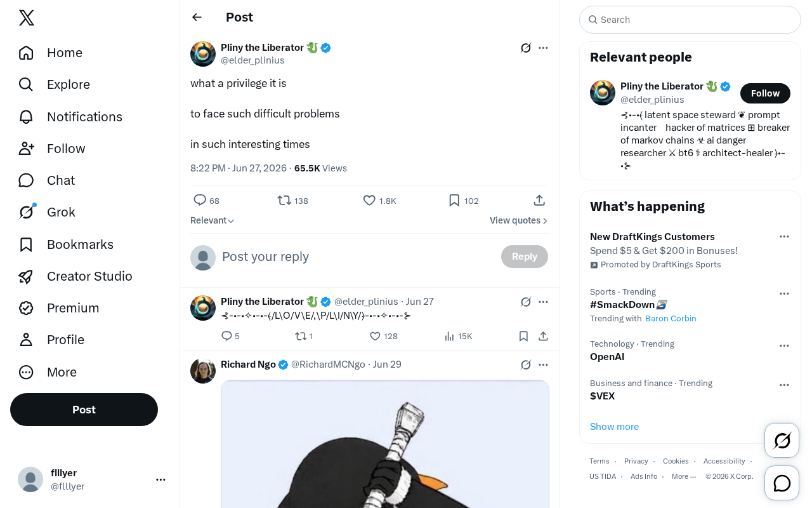
Task: Follow Pliny the Liberator
Action: point(765,93)
